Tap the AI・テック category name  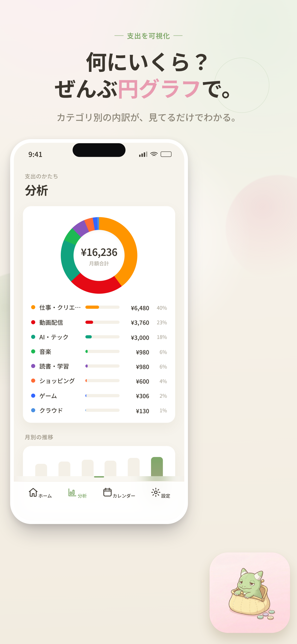coord(54,337)
